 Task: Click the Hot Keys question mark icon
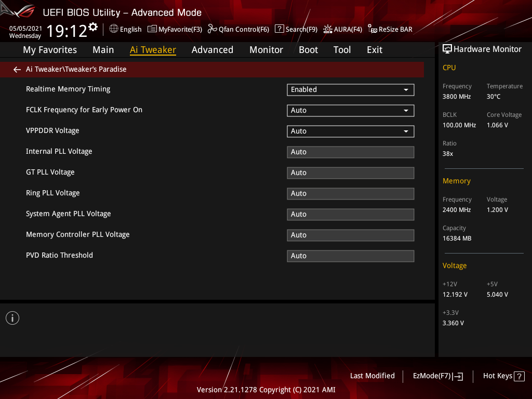click(x=519, y=376)
